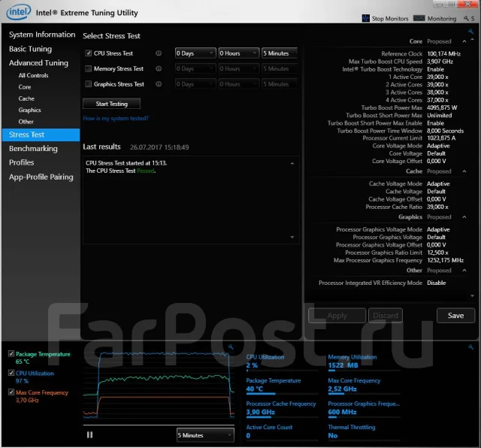The height and width of the screenshot is (448, 481).
Task: Toggle Max Core Frequency graph checkbox
Action: pyautogui.click(x=11, y=392)
